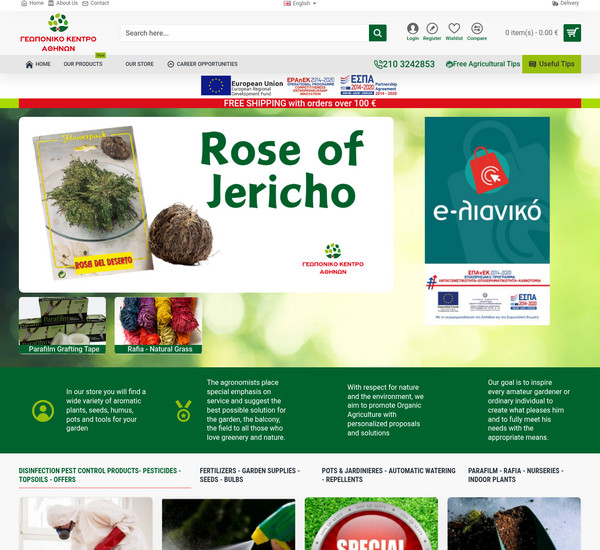The image size is (600, 550).
Task: Open the pest control worker category image
Action: (86, 524)
